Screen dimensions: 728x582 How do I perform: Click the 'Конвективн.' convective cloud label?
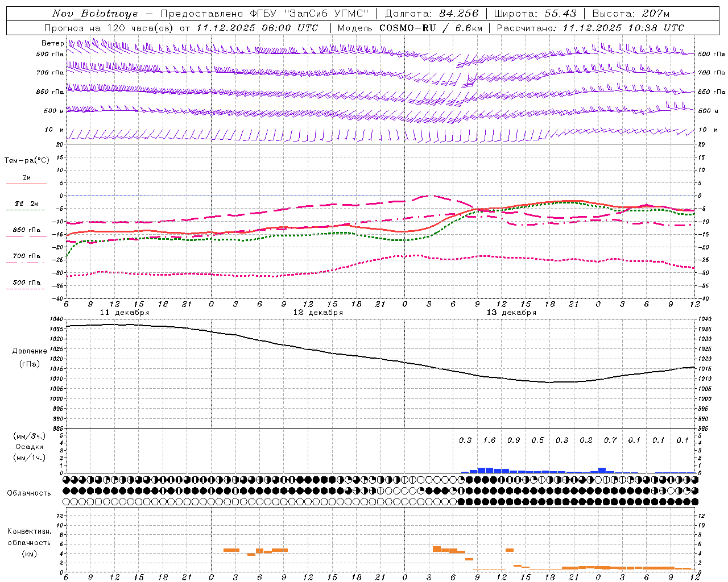tap(30, 531)
